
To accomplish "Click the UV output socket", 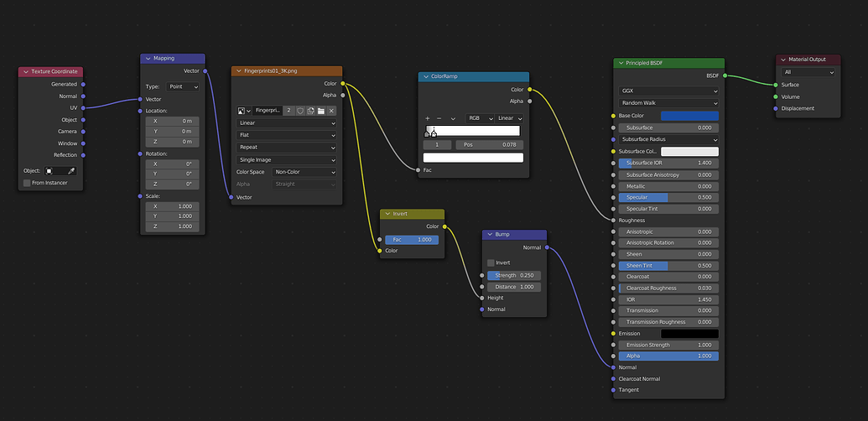I will 83,107.
